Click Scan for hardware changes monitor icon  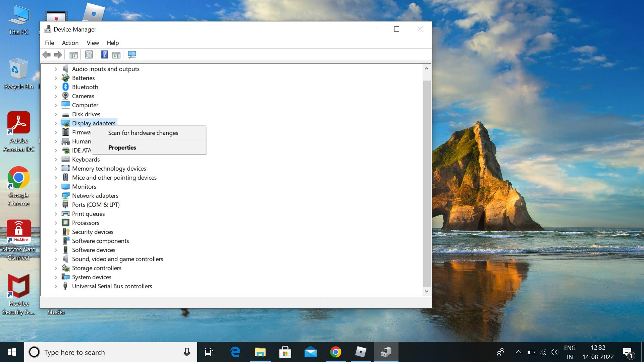click(132, 55)
